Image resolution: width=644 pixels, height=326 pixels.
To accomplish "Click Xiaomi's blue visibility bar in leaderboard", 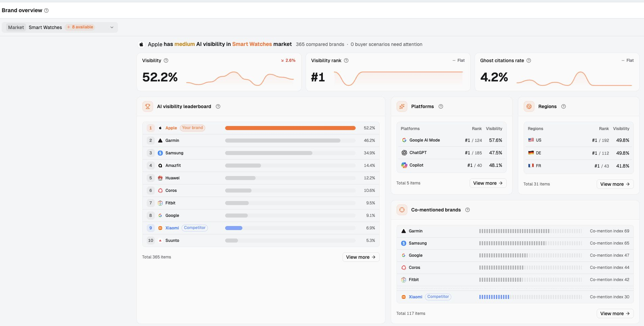I will pos(234,228).
